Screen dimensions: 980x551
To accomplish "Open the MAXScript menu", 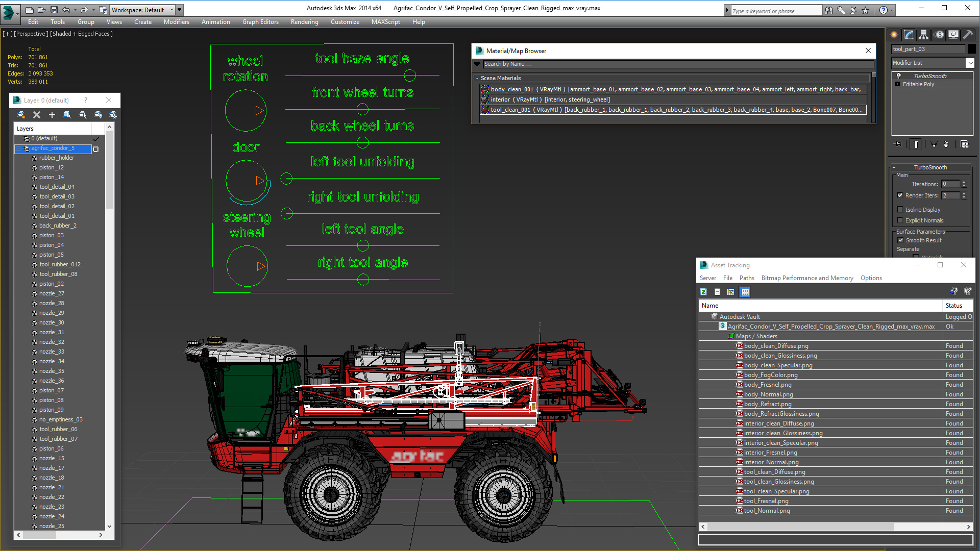I will 385,22.
